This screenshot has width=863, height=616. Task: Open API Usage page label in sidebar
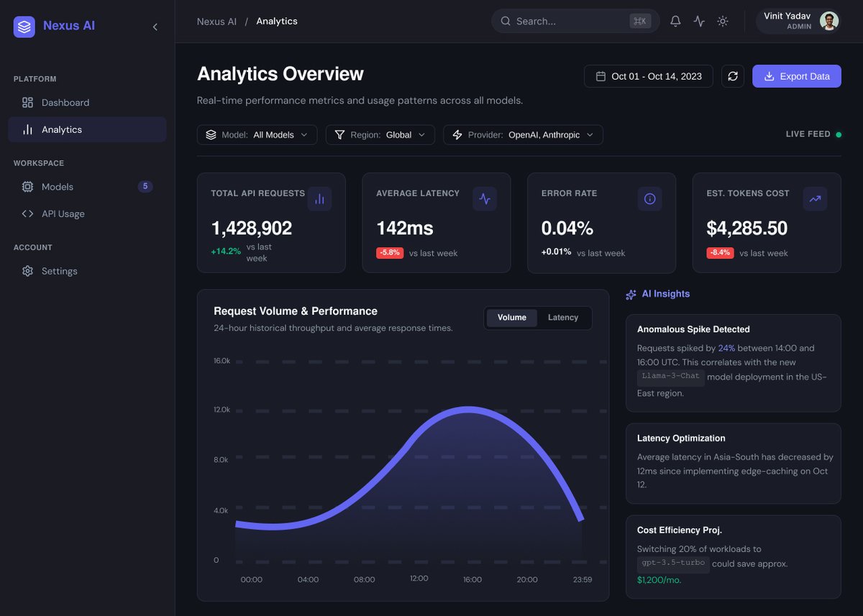[x=63, y=213]
